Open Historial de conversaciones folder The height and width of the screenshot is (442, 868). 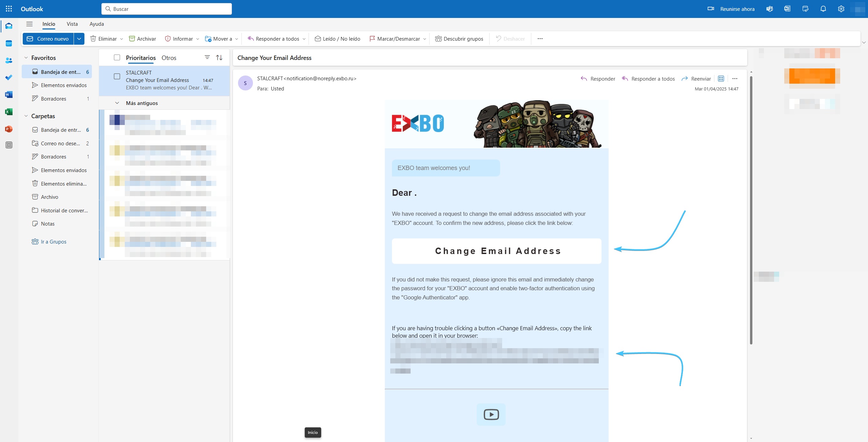pos(57,210)
